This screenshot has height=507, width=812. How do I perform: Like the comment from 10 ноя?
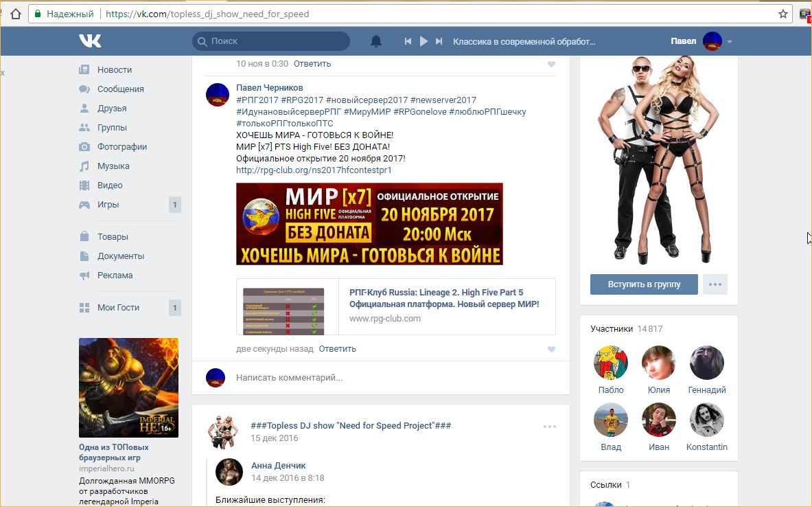pos(551,64)
